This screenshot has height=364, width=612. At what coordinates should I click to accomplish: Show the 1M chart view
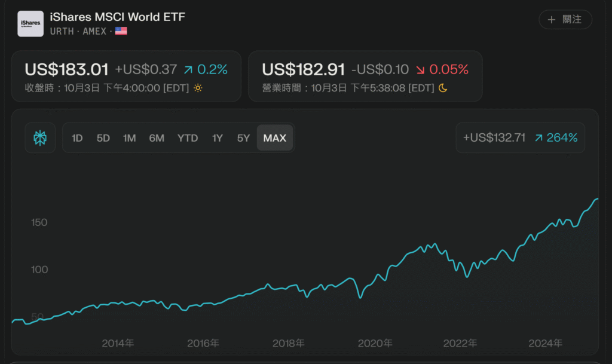pyautogui.click(x=130, y=138)
